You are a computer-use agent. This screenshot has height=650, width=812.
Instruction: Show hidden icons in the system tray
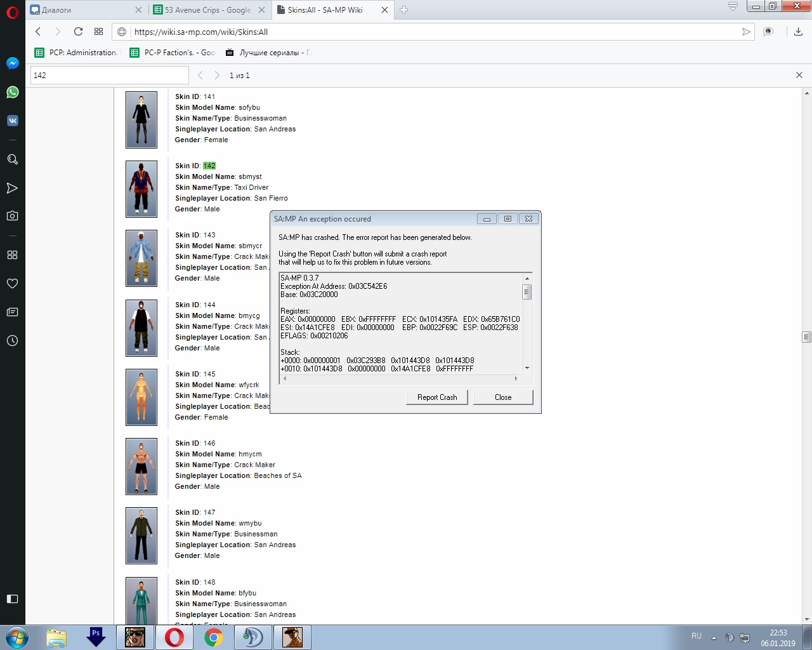coord(714,637)
